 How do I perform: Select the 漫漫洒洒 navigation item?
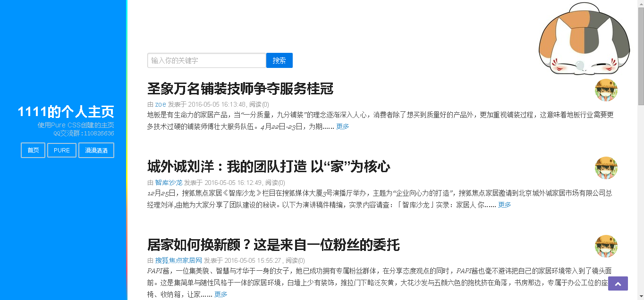coord(96,150)
